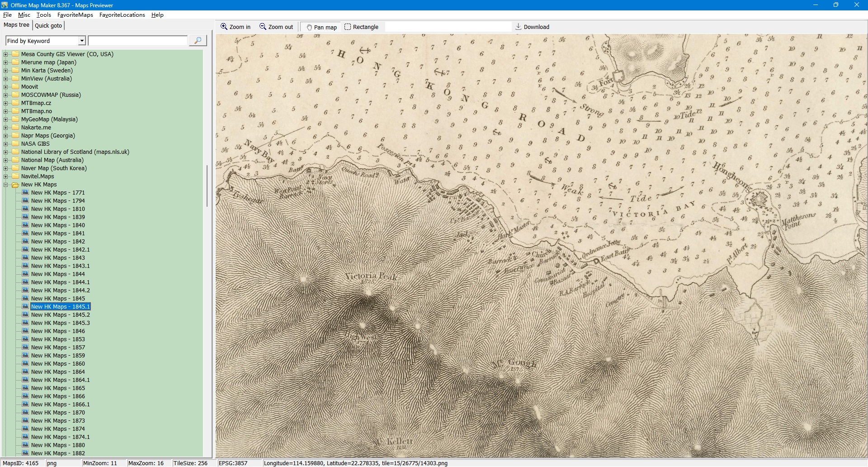Click the Download arrow icon
The image size is (868, 467).
pos(519,27)
